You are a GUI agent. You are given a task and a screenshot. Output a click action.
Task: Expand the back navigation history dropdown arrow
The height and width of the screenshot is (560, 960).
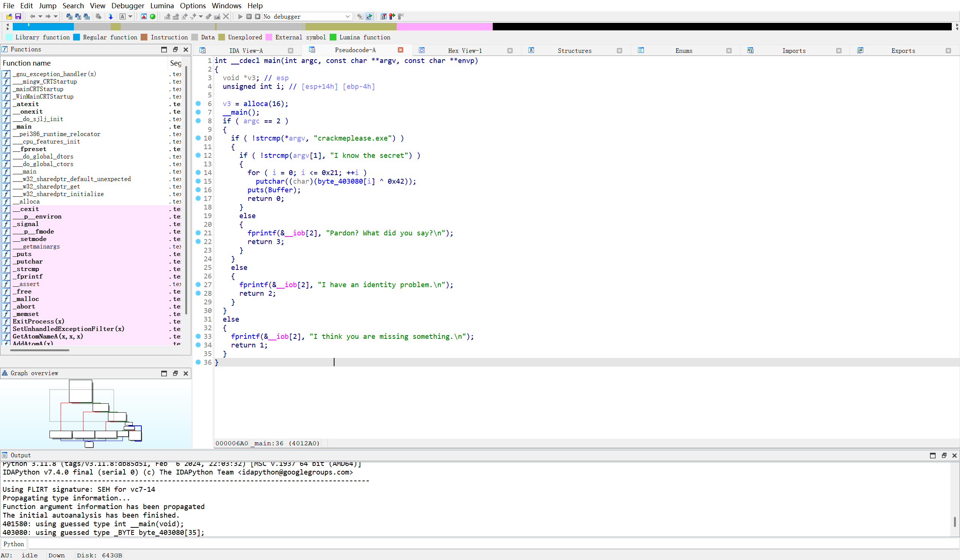[x=40, y=16]
